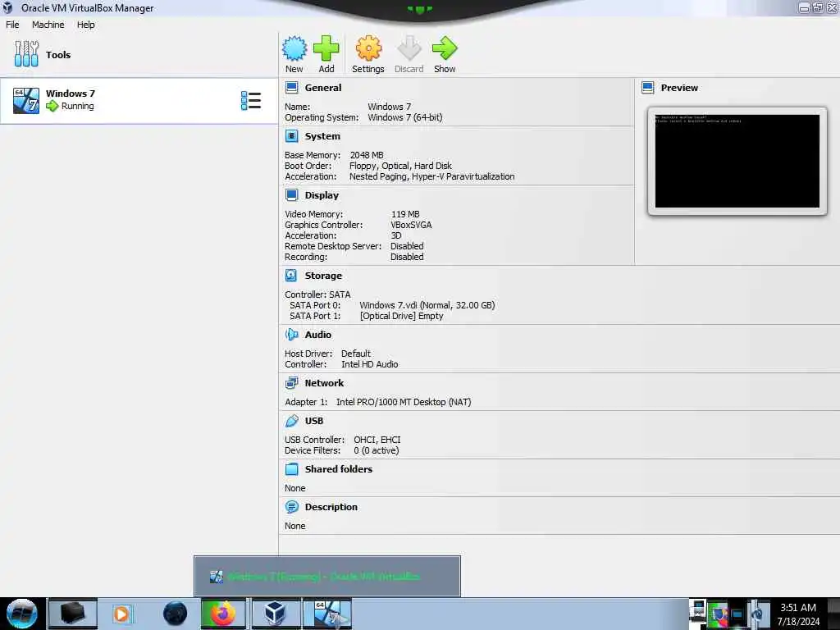Image resolution: width=840 pixels, height=630 pixels.
Task: Click the Display section monitor icon
Action: pyautogui.click(x=291, y=195)
